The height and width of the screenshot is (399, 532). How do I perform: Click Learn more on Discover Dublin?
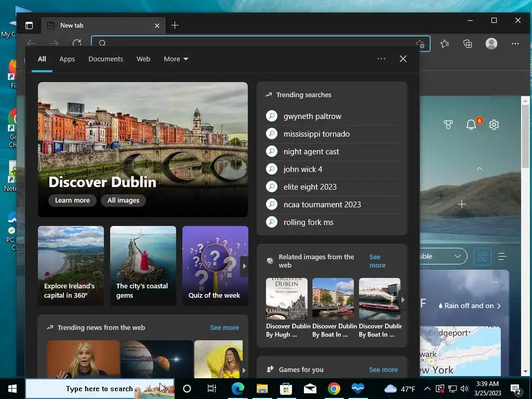tap(72, 200)
